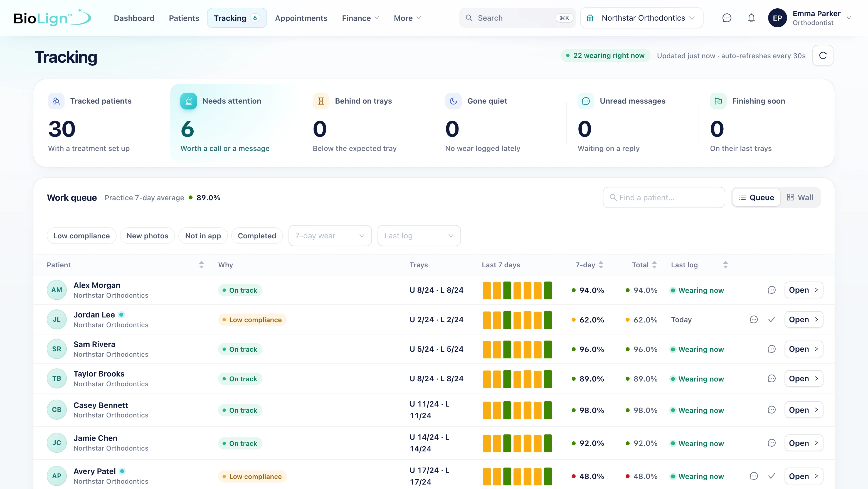The height and width of the screenshot is (489, 868).
Task: Open the 7-day wear dropdown
Action: pos(330,236)
